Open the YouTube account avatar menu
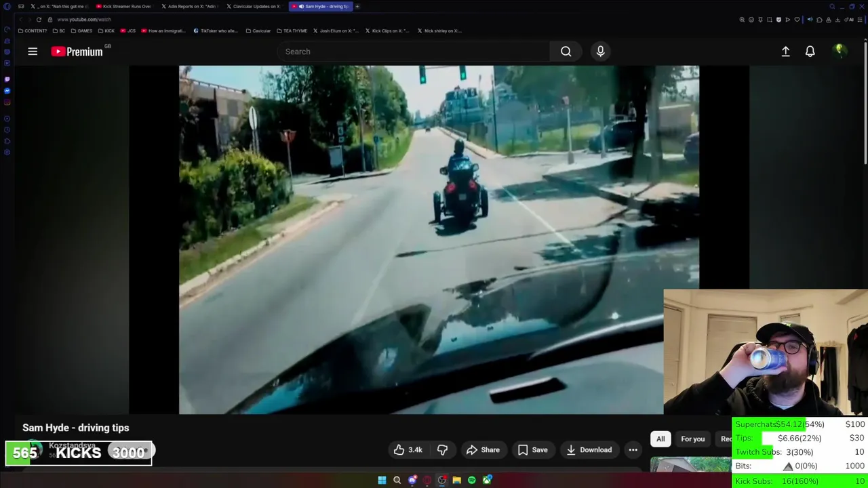Image resolution: width=868 pixels, height=488 pixels. click(840, 51)
